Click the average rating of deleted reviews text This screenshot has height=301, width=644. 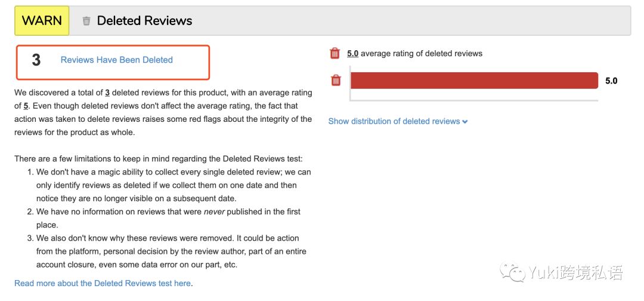(x=422, y=54)
